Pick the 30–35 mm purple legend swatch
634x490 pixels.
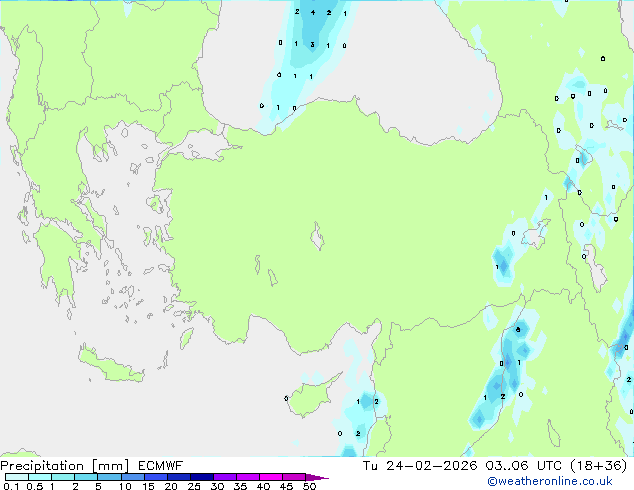224,477
